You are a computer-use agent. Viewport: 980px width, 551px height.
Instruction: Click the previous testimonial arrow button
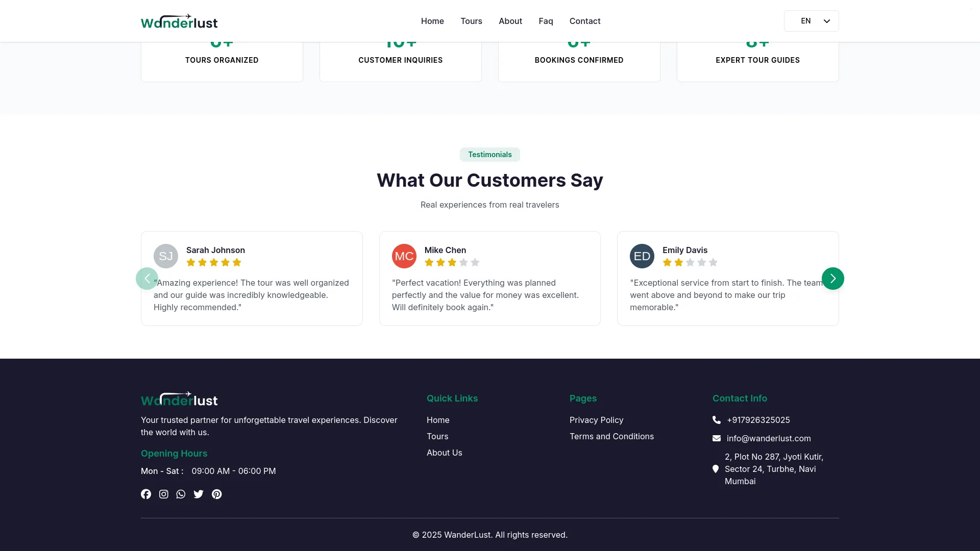click(147, 279)
